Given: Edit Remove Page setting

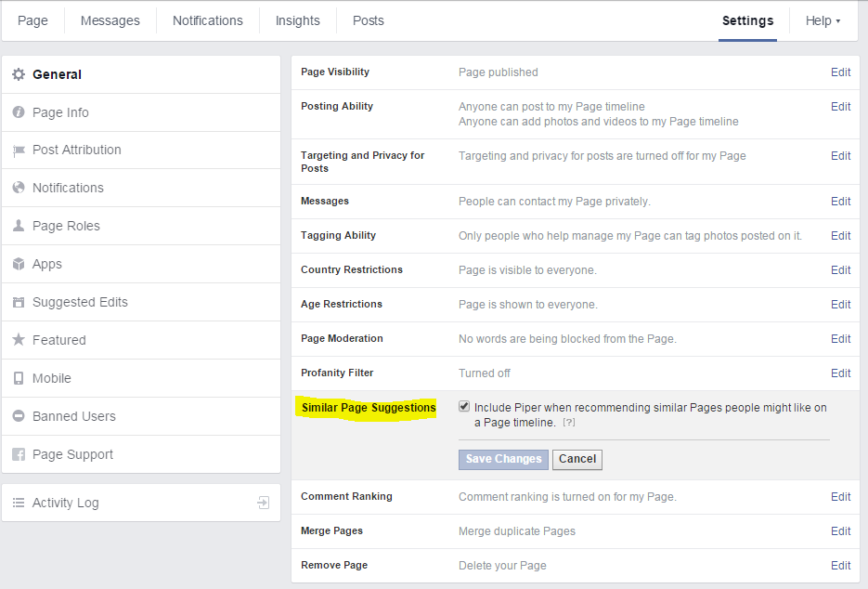Looking at the screenshot, I should (x=840, y=565).
